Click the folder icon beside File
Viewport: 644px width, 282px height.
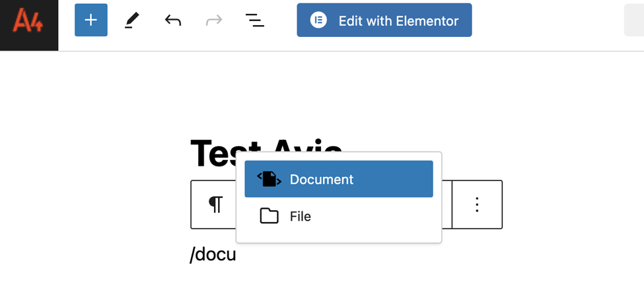(269, 216)
